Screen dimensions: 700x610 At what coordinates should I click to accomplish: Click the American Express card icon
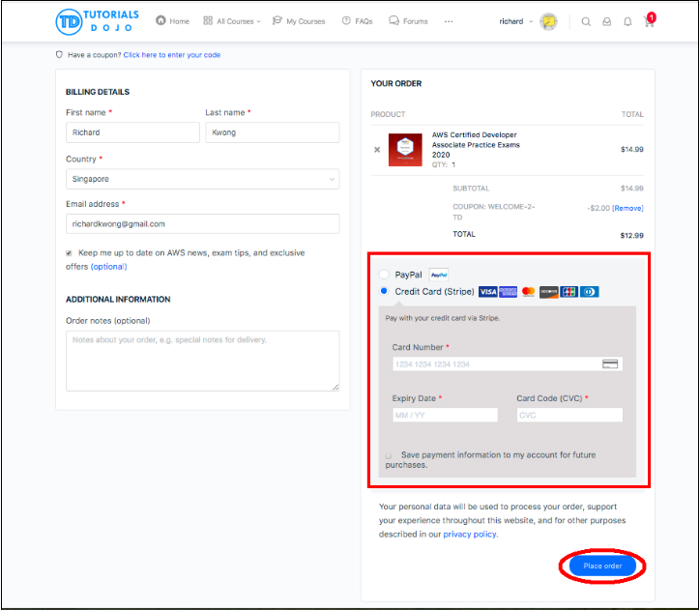click(508, 292)
